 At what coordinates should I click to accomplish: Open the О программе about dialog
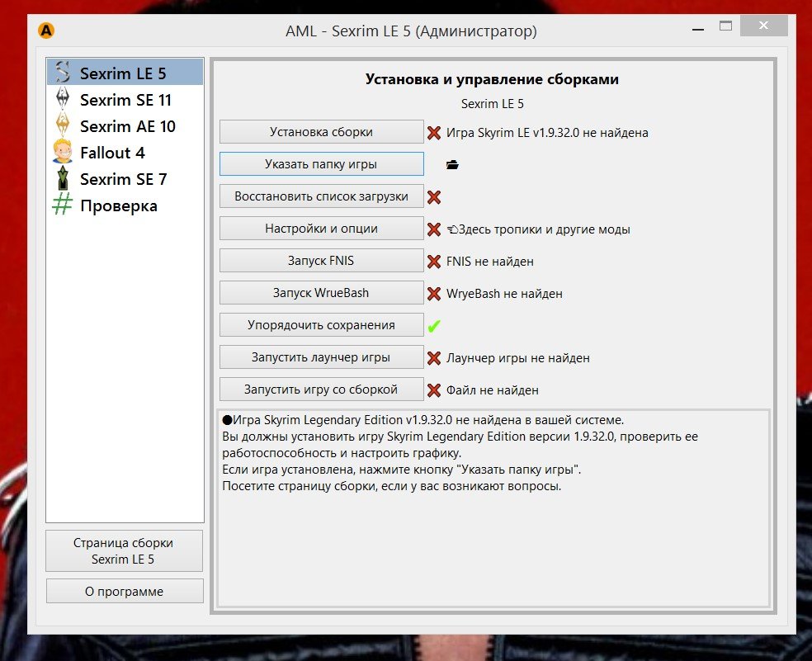click(124, 591)
